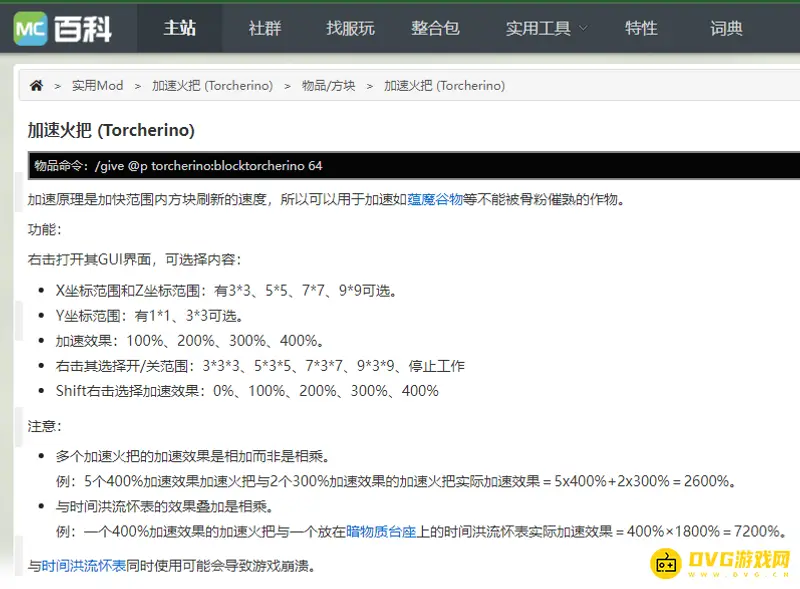Click the first 加速火把 (Torcherino) breadcrumb link
The height and width of the screenshot is (589, 800).
pyautogui.click(x=212, y=86)
